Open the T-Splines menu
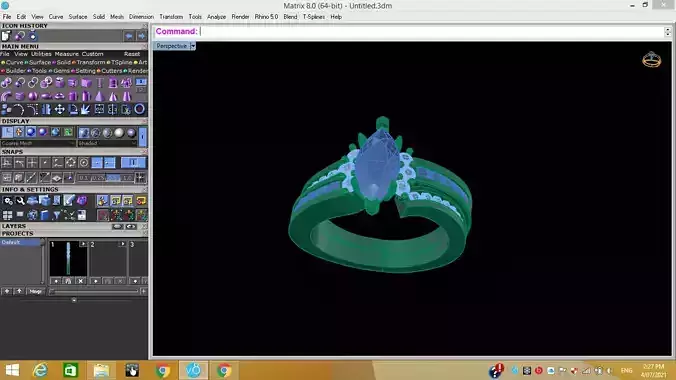676x380 pixels. (x=313, y=17)
